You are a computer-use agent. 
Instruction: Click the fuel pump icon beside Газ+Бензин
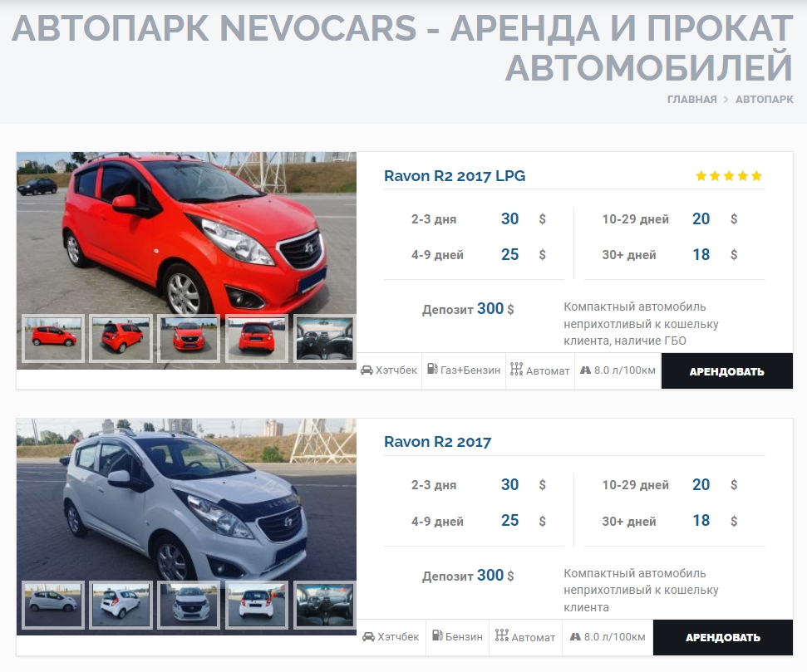(x=432, y=370)
